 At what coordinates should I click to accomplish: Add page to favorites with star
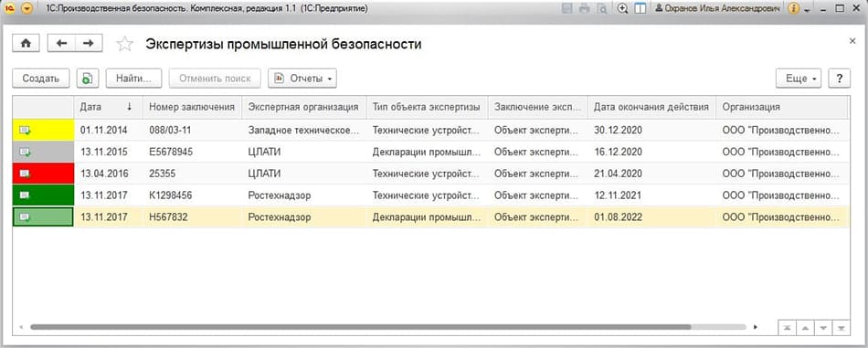click(125, 44)
